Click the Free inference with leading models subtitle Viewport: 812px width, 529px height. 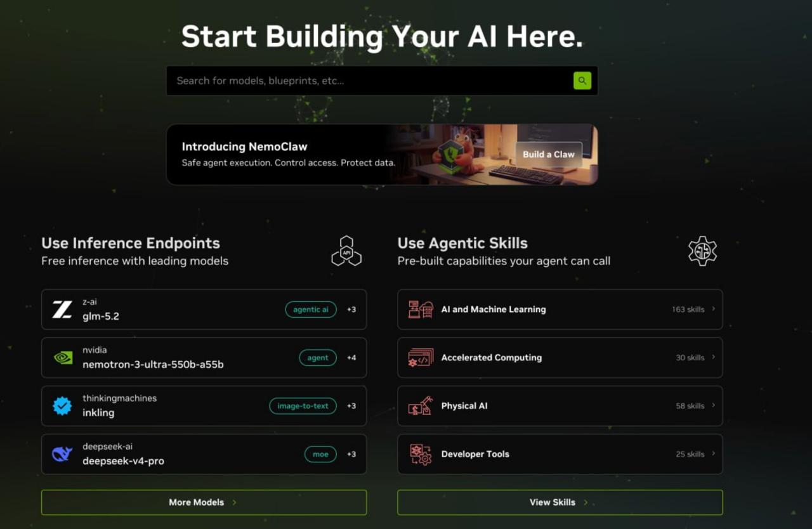click(x=134, y=261)
